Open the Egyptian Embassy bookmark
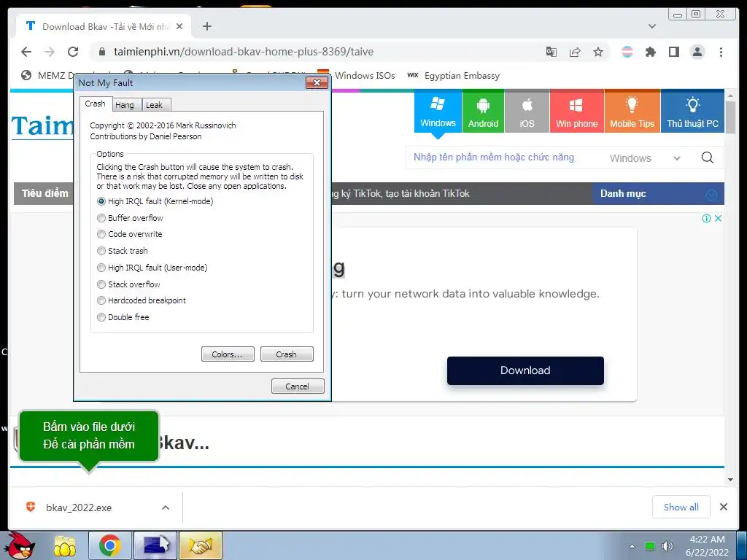 pos(454,75)
